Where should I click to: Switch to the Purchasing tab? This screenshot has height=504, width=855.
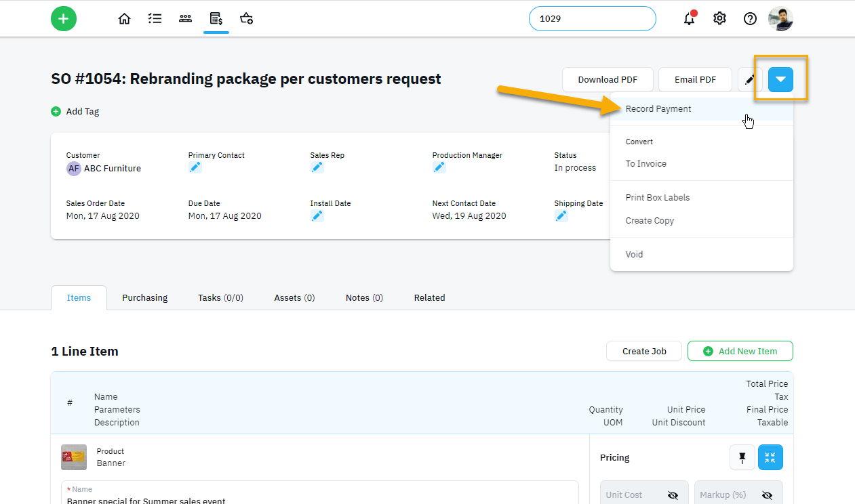tap(144, 297)
